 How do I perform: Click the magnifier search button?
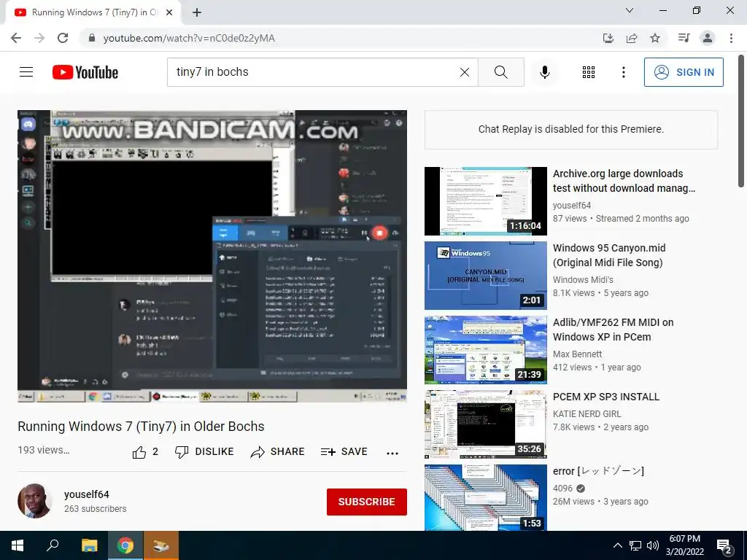coord(500,72)
